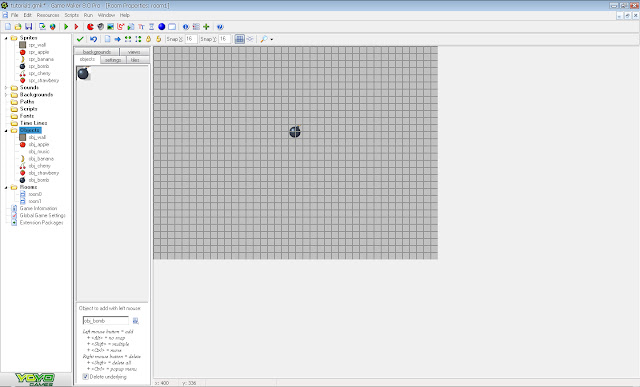Select room0 in Rooms folder
Viewport: 640px width, 387px height.
click(35, 194)
